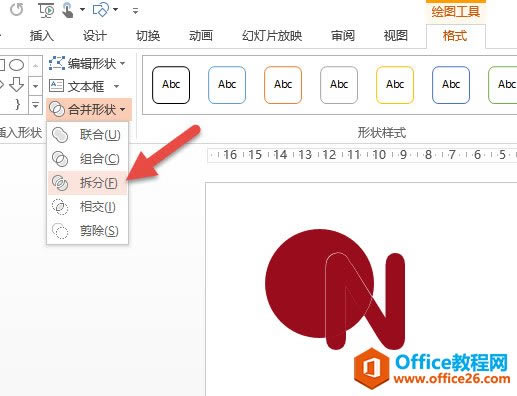Open the 插入 ribbon tab
This screenshot has height=396, width=517.
[42, 35]
